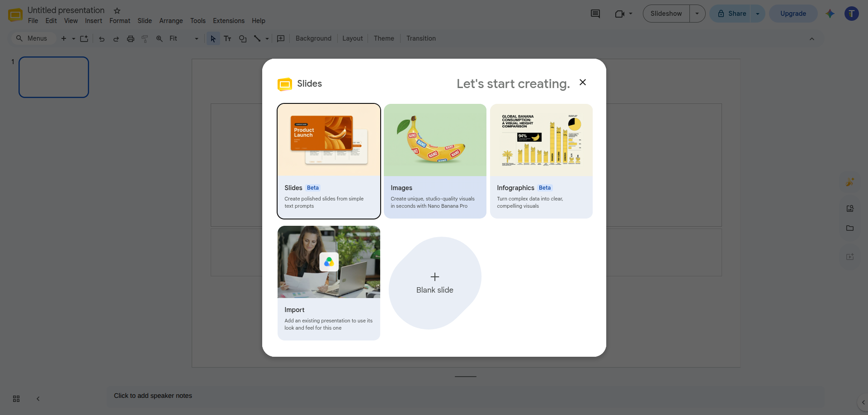Viewport: 868px width, 415px height.
Task: Click the Transition button
Action: [x=421, y=38]
